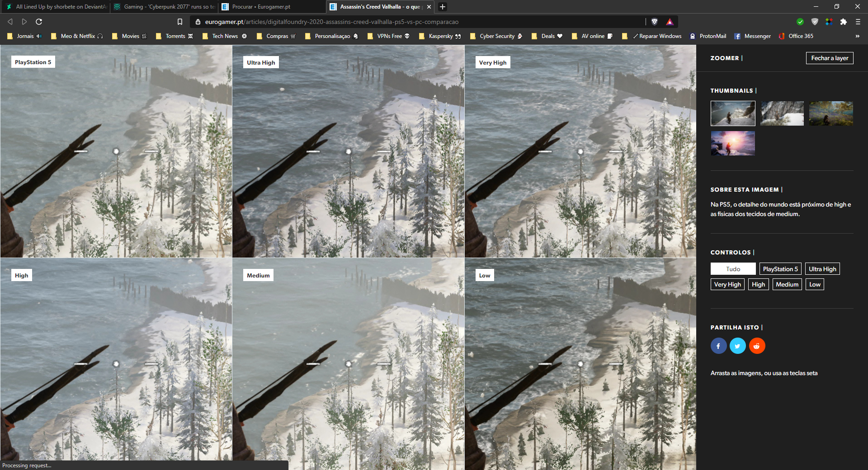The width and height of the screenshot is (868, 470).
Task: Toggle the PlayStation 5 control button
Action: tap(780, 269)
